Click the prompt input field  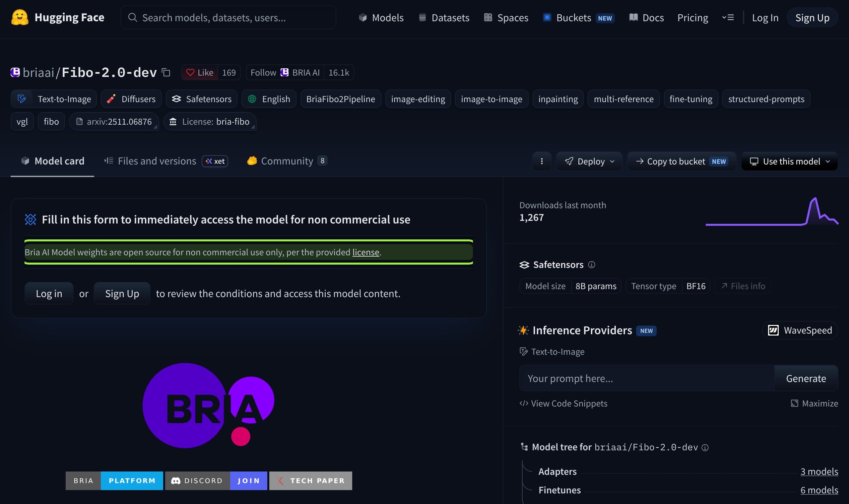coord(647,378)
